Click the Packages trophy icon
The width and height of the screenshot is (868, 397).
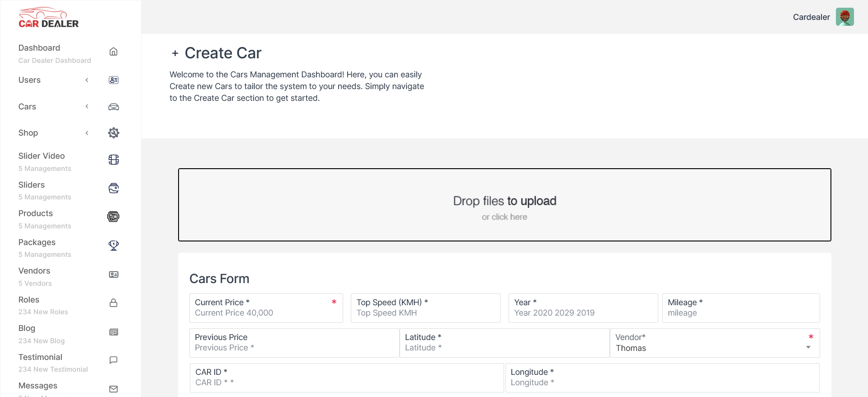point(113,246)
